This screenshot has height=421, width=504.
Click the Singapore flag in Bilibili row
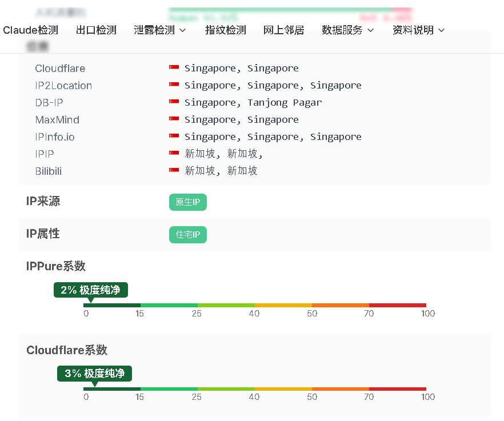(x=174, y=170)
